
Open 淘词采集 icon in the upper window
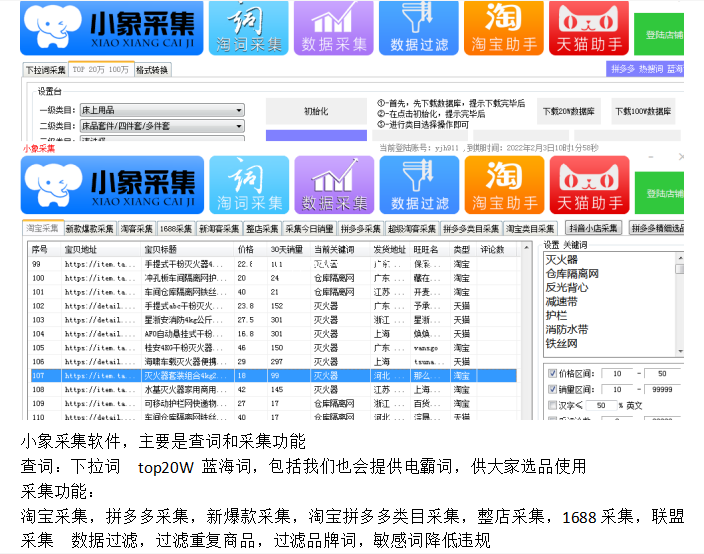click(248, 28)
